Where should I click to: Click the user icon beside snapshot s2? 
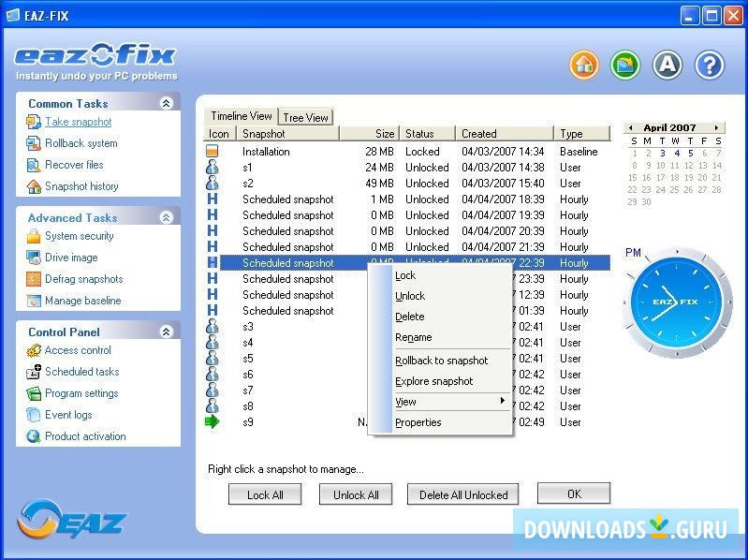point(213,183)
